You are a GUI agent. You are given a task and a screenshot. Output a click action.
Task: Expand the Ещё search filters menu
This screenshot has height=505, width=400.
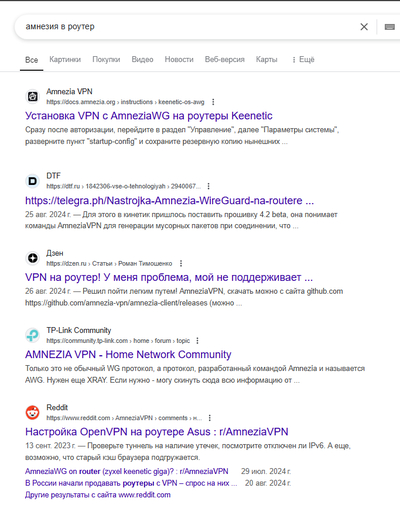pyautogui.click(x=303, y=60)
